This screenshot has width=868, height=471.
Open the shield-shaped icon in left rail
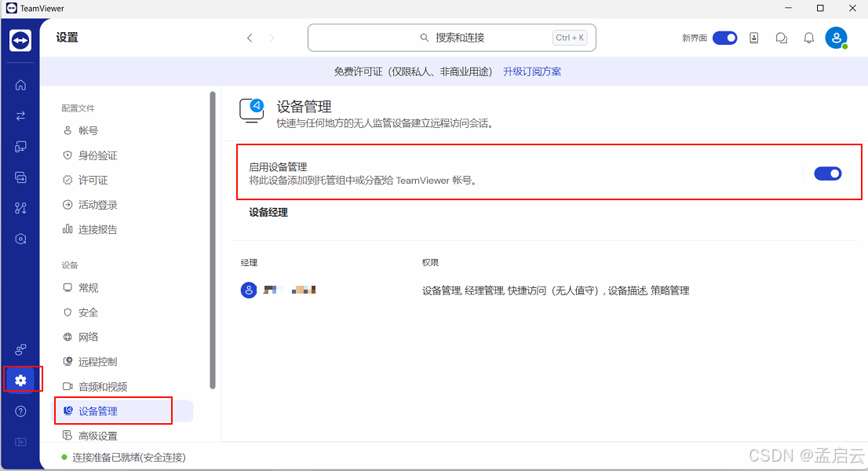(20, 239)
